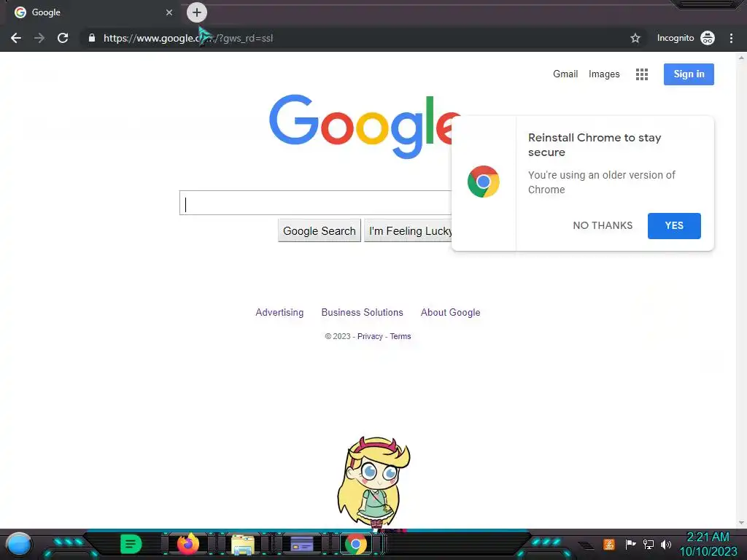Screen dimensions: 747x560
Task: Click into the Google search box
Action: pyautogui.click(x=315, y=203)
